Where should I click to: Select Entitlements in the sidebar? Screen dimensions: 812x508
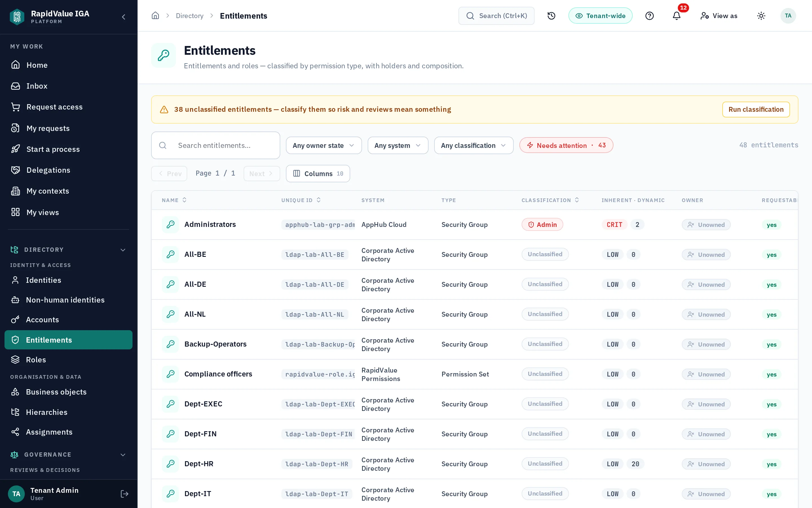click(x=69, y=340)
